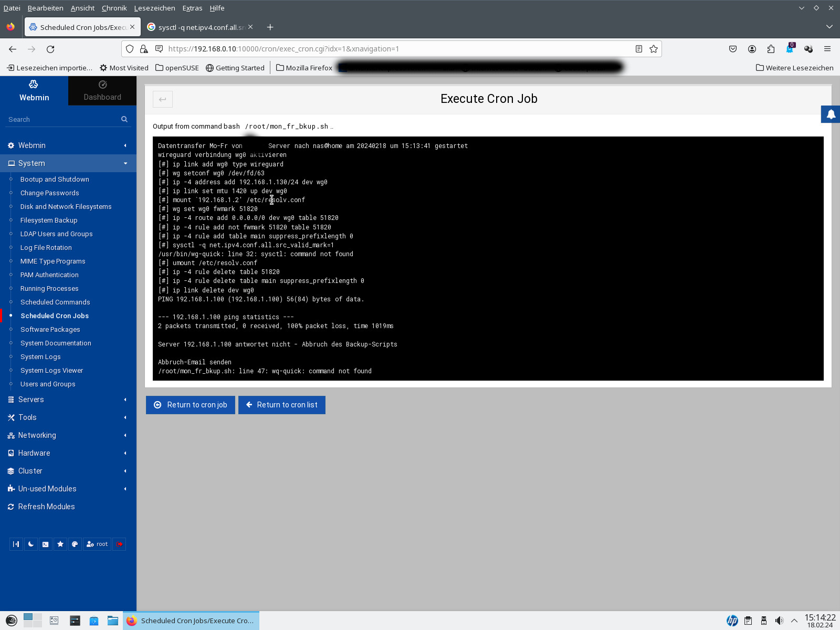This screenshot has width=840, height=630.
Task: Click the search magnifier icon in sidebar
Action: coord(124,119)
